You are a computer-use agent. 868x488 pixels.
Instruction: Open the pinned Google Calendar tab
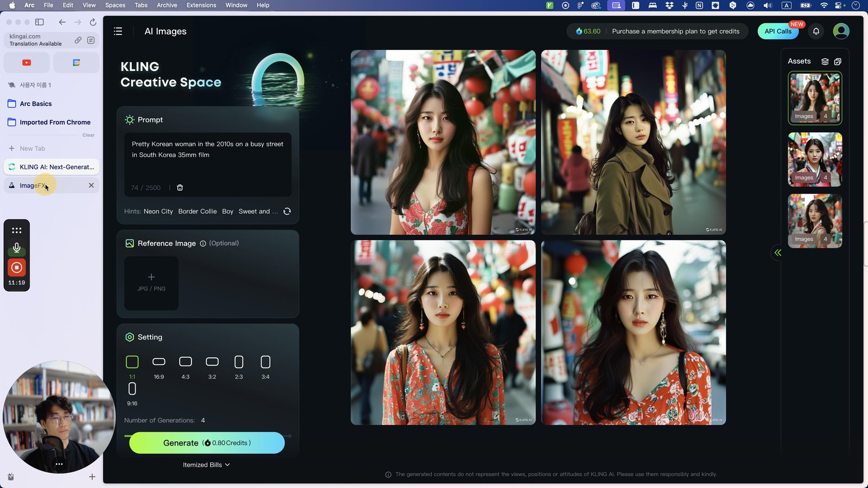click(x=76, y=63)
